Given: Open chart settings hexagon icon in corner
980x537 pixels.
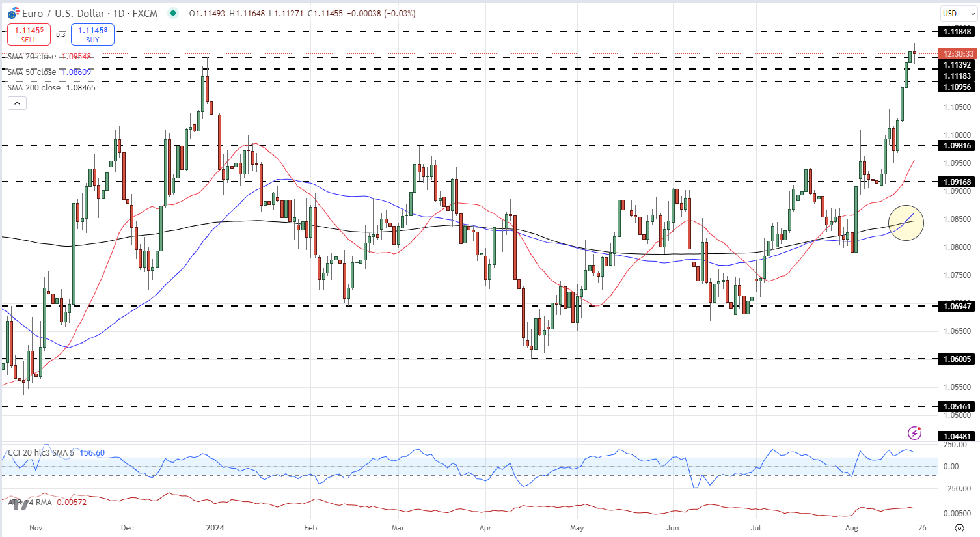Looking at the screenshot, I should tap(959, 527).
